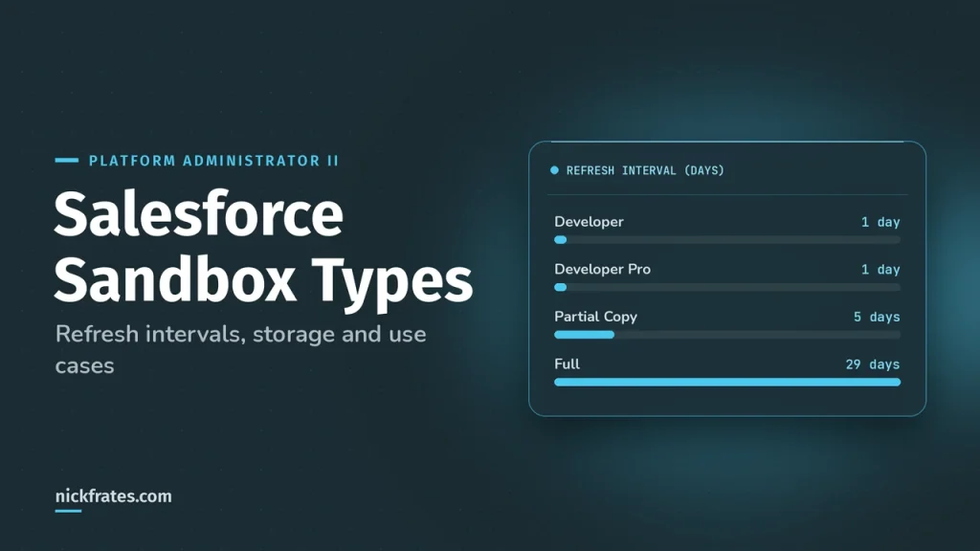Click the 'Developer Pro' row label
The width and height of the screenshot is (980, 551).
click(x=603, y=269)
